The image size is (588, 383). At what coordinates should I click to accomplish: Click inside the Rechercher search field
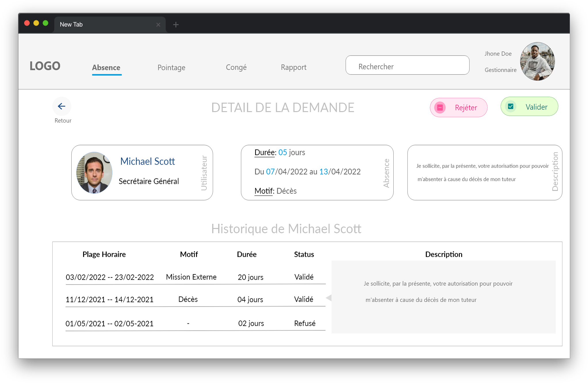point(407,65)
